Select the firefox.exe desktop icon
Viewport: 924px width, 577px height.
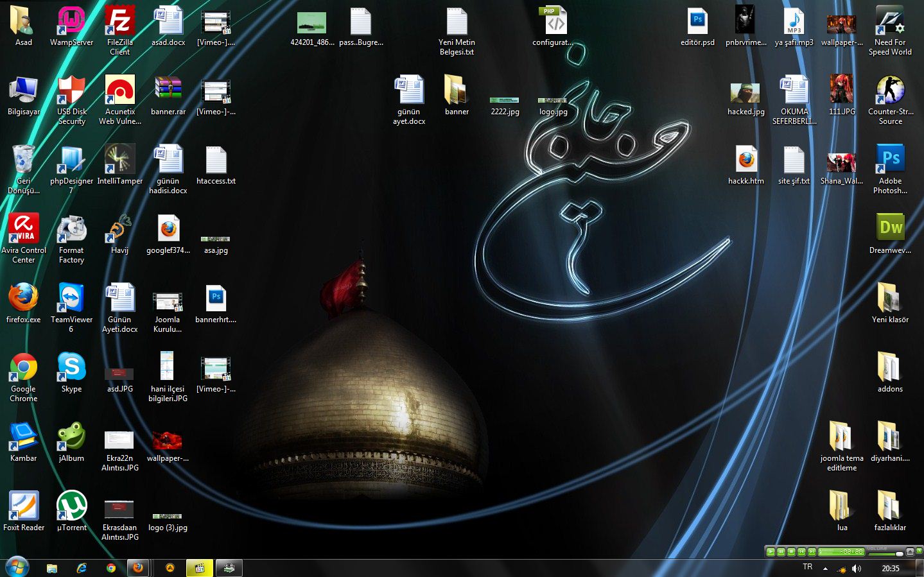(x=24, y=304)
